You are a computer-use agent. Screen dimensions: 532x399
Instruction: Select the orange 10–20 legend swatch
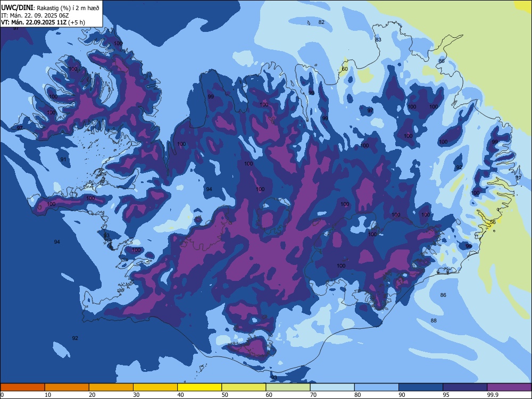(67, 387)
